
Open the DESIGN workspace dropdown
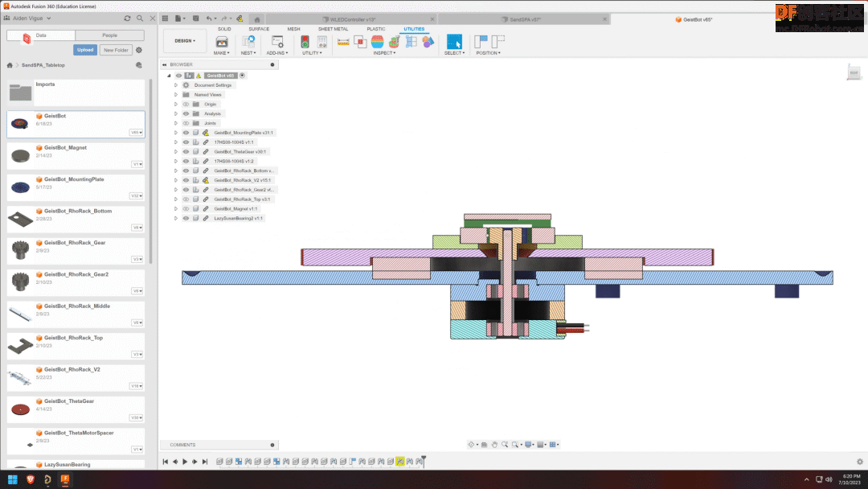click(185, 41)
